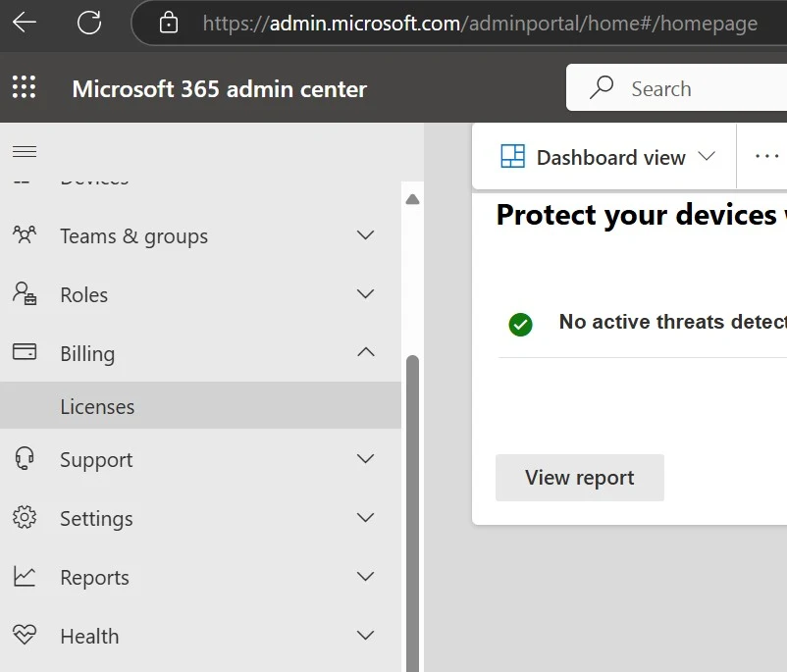Click the browser address bar URL
The width and height of the screenshot is (787, 672).
coord(480,24)
